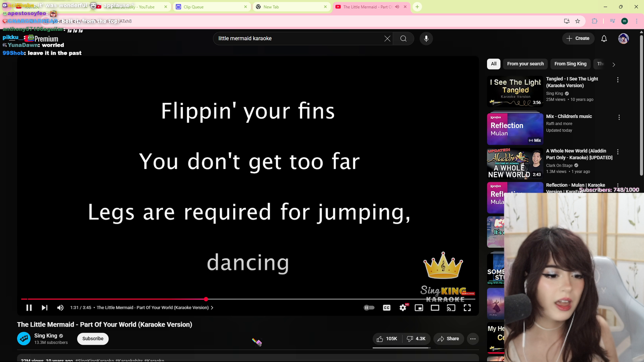Click the page vertical scrollbar
Viewport: 644px width, 362px height.
(x=641, y=105)
